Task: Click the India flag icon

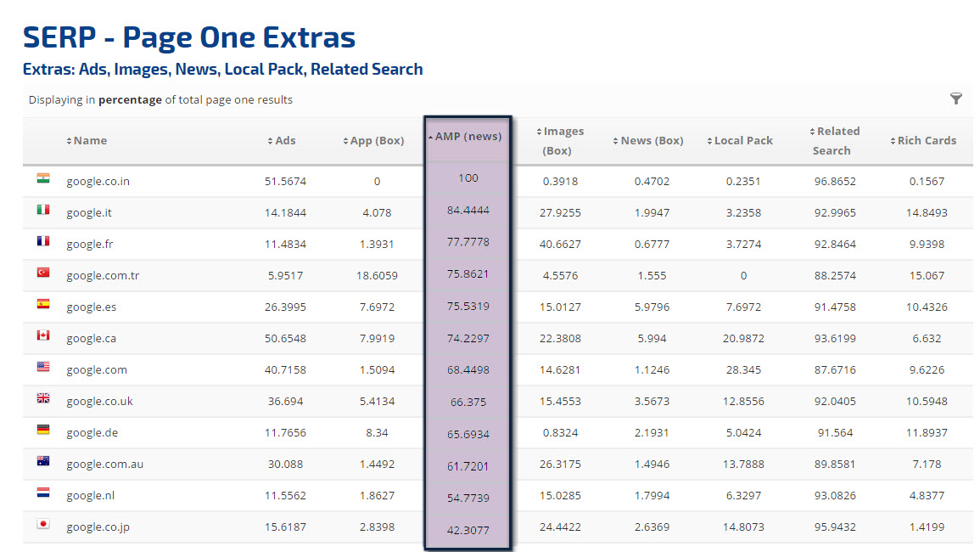Action: pos(43,178)
